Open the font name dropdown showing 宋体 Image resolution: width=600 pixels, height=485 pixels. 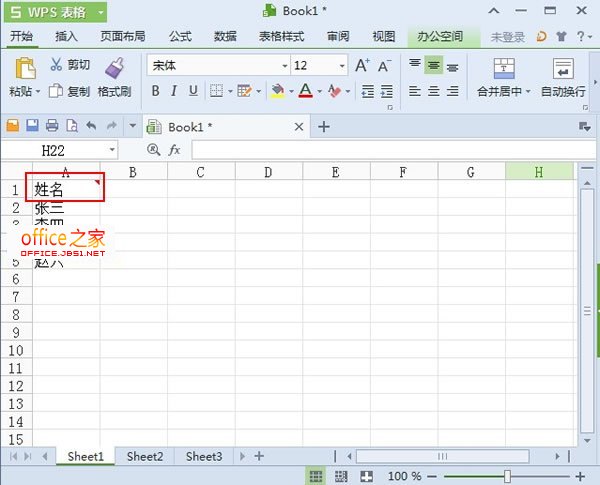point(284,66)
